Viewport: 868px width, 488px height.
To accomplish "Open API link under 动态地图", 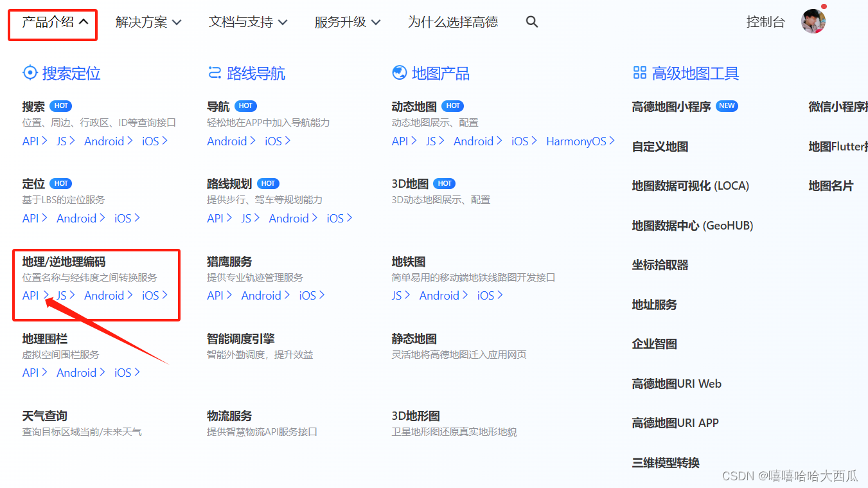I will coord(405,141).
